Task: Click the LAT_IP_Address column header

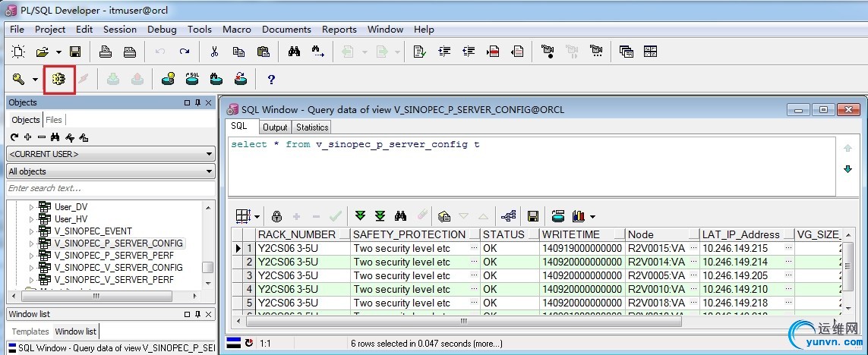Action: [746, 234]
